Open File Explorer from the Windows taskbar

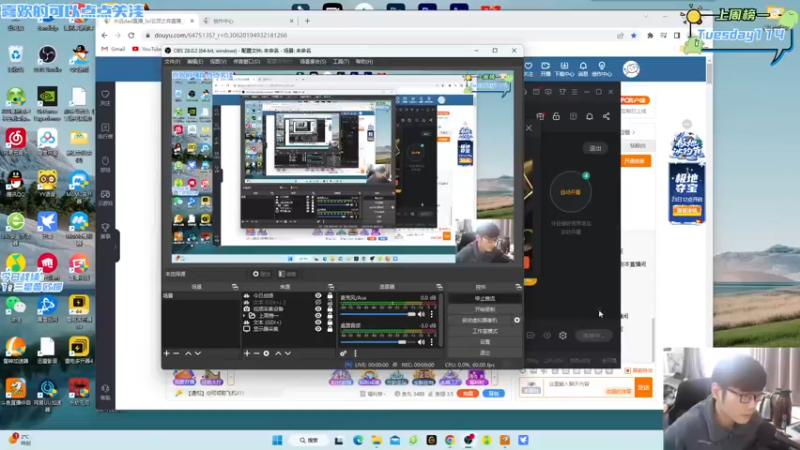[x=377, y=440]
